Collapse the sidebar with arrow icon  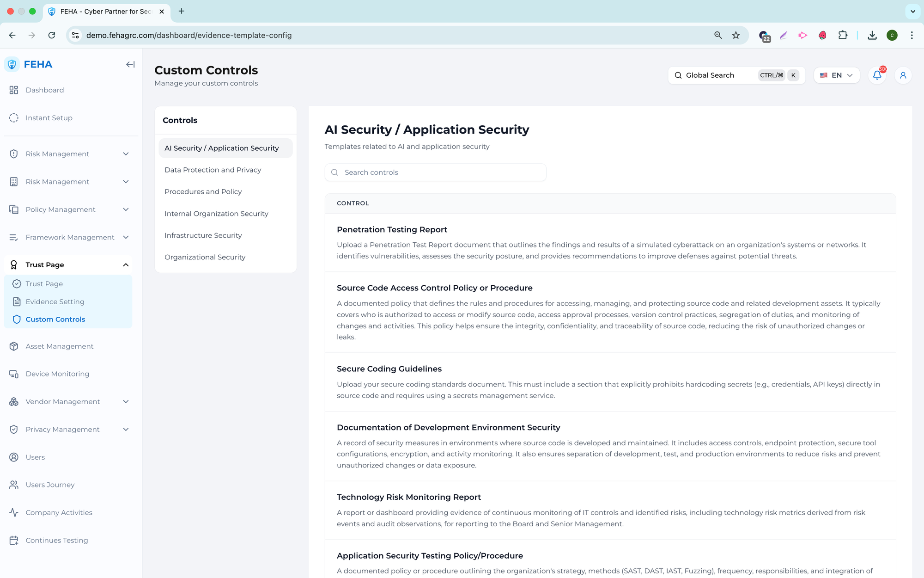pyautogui.click(x=130, y=65)
